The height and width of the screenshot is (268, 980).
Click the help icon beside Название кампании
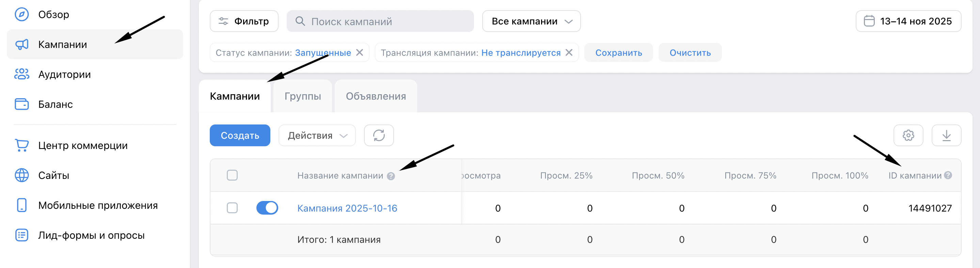(391, 176)
